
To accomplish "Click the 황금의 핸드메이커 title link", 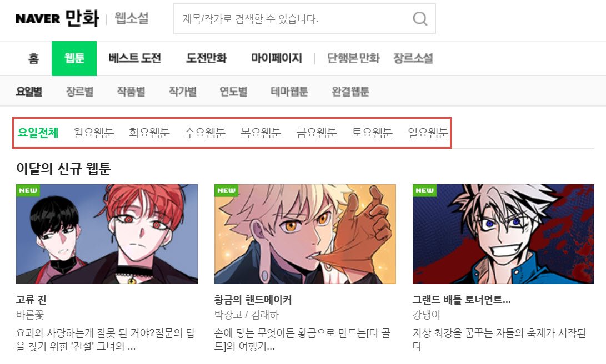I will [253, 300].
